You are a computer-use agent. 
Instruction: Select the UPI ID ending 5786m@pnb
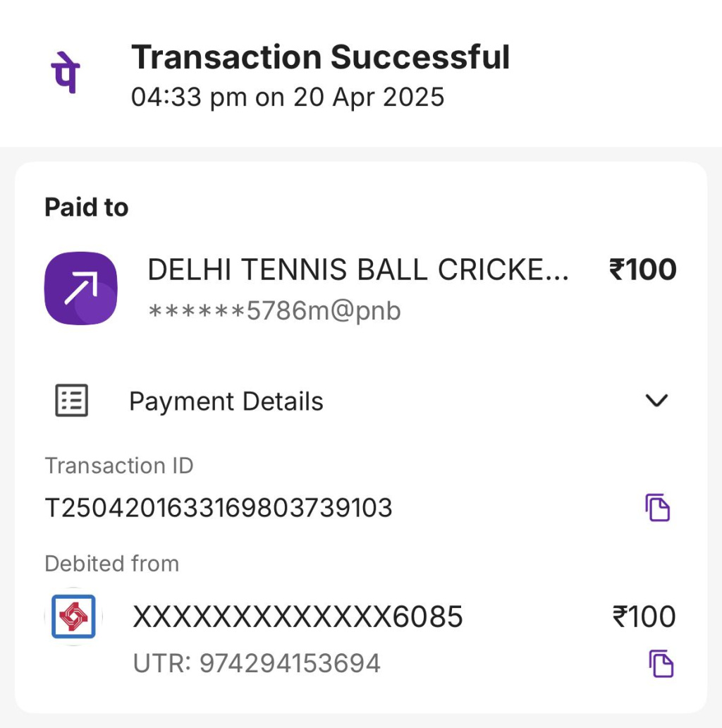(274, 310)
